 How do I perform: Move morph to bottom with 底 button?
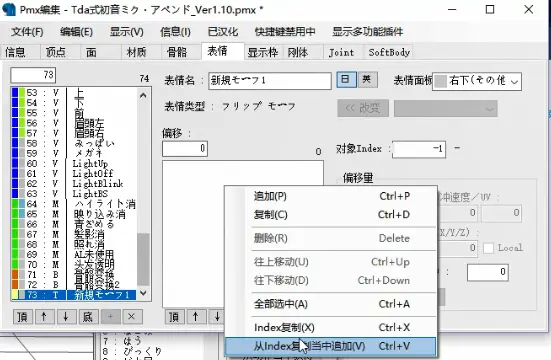[x=88, y=317]
